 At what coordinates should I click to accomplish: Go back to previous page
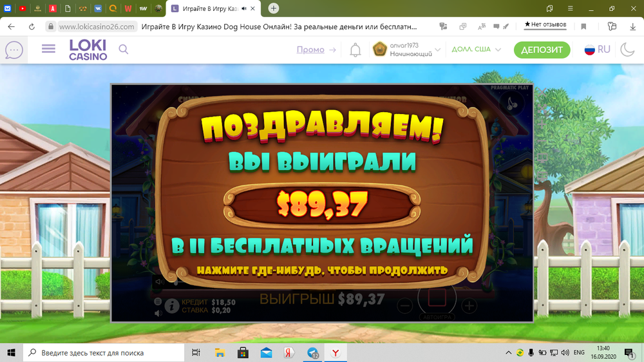pyautogui.click(x=11, y=26)
